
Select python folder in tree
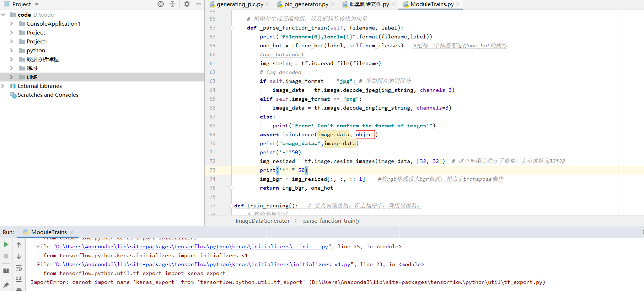pos(36,50)
